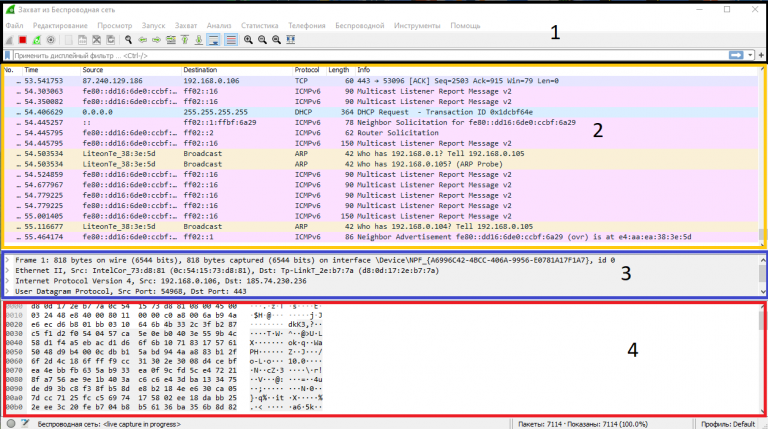Jump to the last packet icon
Image resolution: width=768 pixels, height=429 pixels.
point(198,40)
